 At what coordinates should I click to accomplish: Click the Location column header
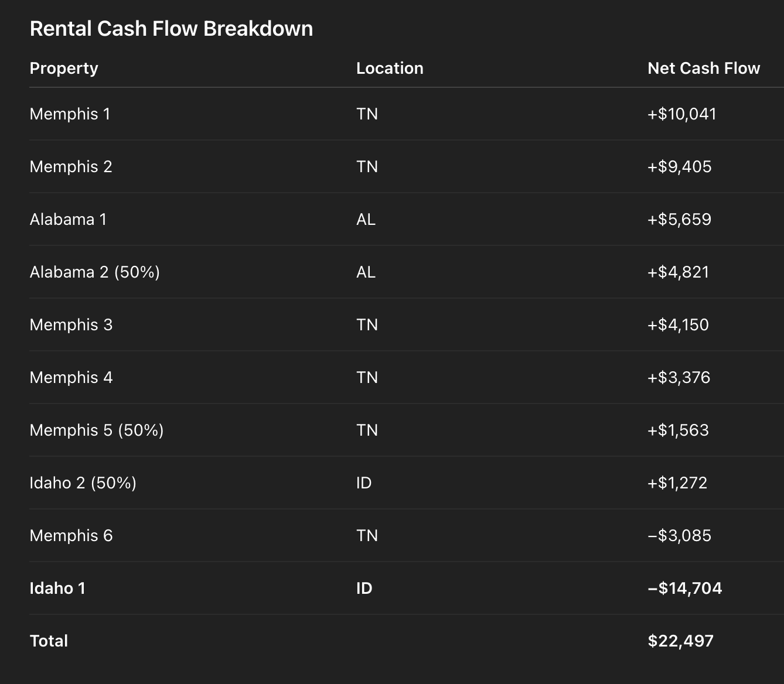point(390,69)
